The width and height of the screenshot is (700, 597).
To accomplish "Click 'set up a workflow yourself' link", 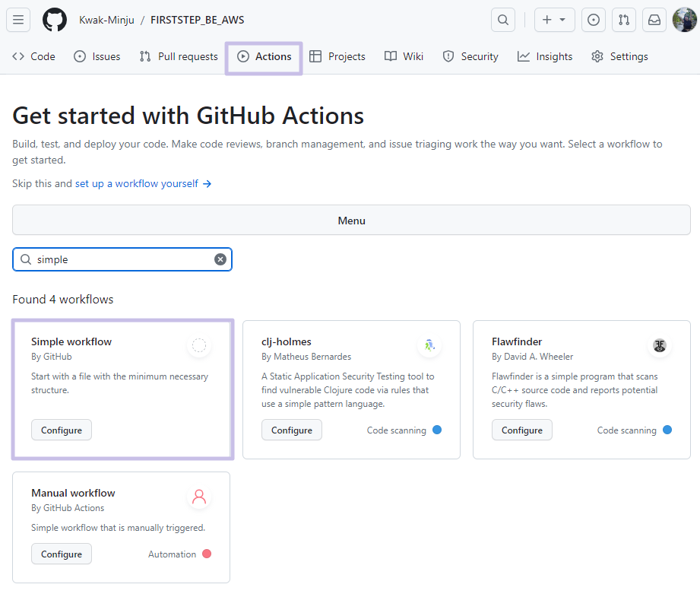I will (x=143, y=183).
